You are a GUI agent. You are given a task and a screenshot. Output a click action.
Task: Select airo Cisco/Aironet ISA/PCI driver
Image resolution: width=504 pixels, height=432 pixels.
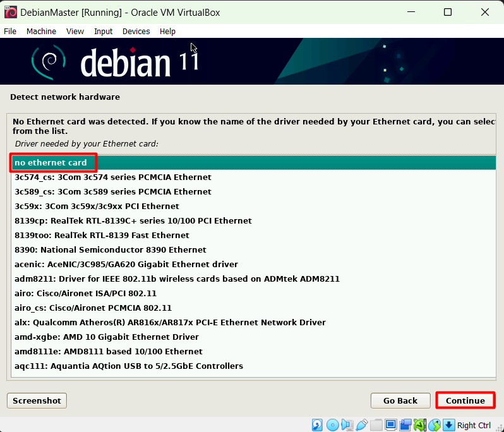(253, 293)
